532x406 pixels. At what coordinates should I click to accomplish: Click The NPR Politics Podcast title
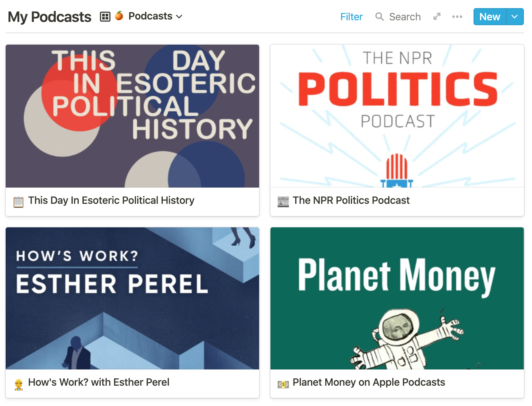(351, 200)
